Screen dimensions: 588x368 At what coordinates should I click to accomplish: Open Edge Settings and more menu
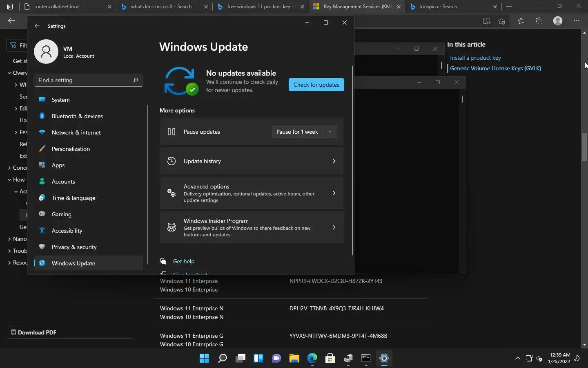point(577,21)
